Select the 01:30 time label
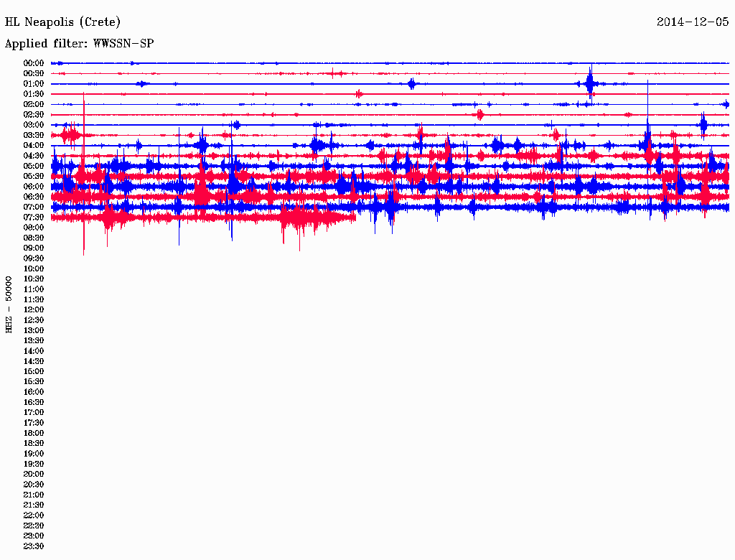Viewport: 735px width, 560px height. [34, 94]
